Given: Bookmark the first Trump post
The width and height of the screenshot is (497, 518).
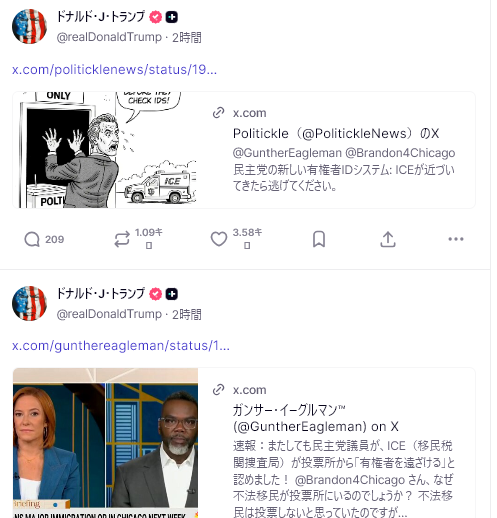Looking at the screenshot, I should pyautogui.click(x=319, y=239).
